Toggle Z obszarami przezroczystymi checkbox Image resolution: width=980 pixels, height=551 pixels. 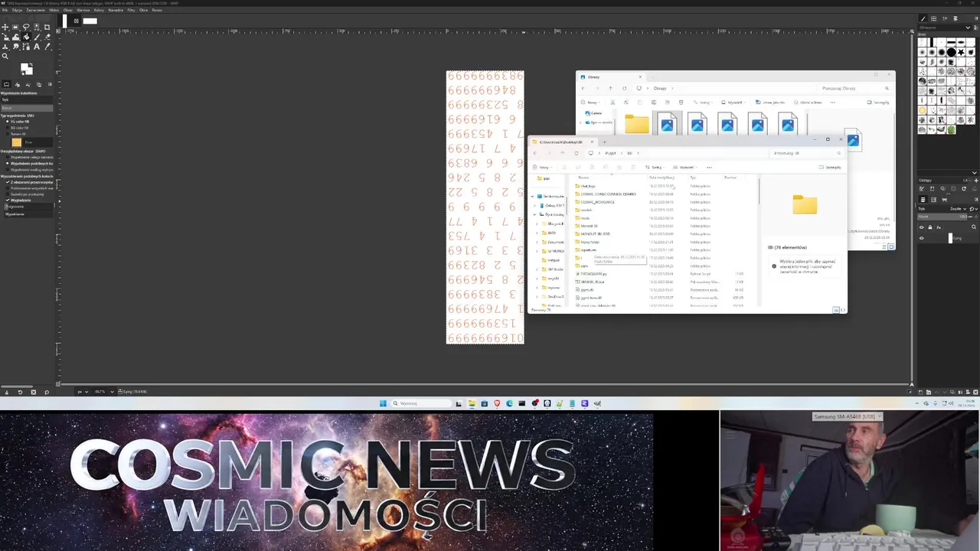(x=8, y=182)
